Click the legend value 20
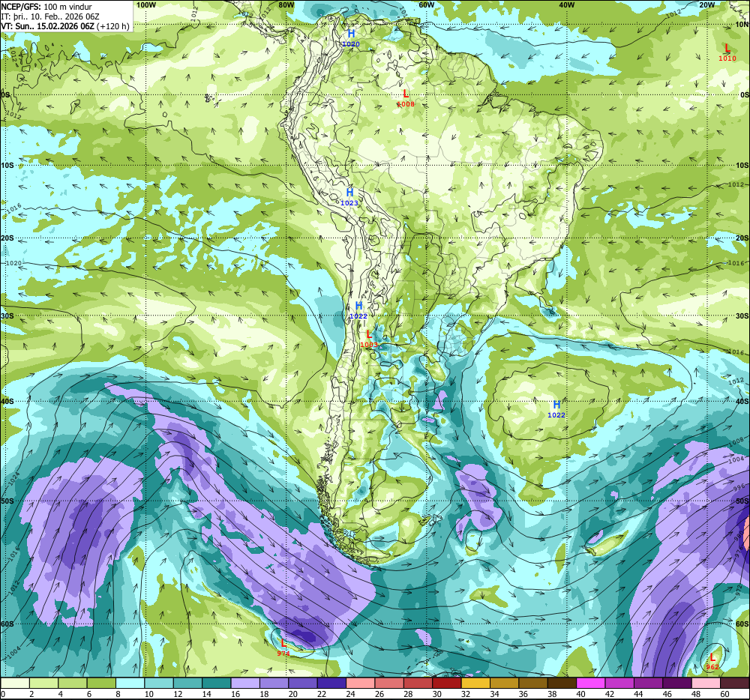This screenshot has height=700, width=750. tap(292, 694)
